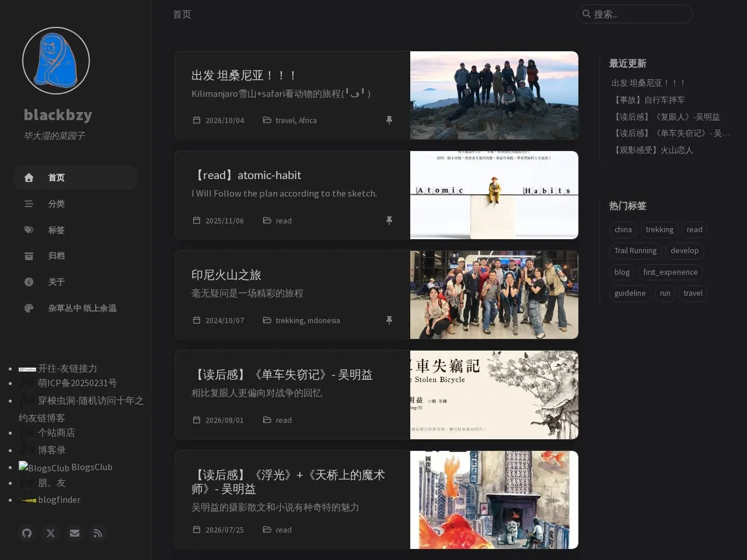Viewport: 747px width, 560px height.
Task: Select the read tag in 热门标签
Action: pyautogui.click(x=694, y=230)
